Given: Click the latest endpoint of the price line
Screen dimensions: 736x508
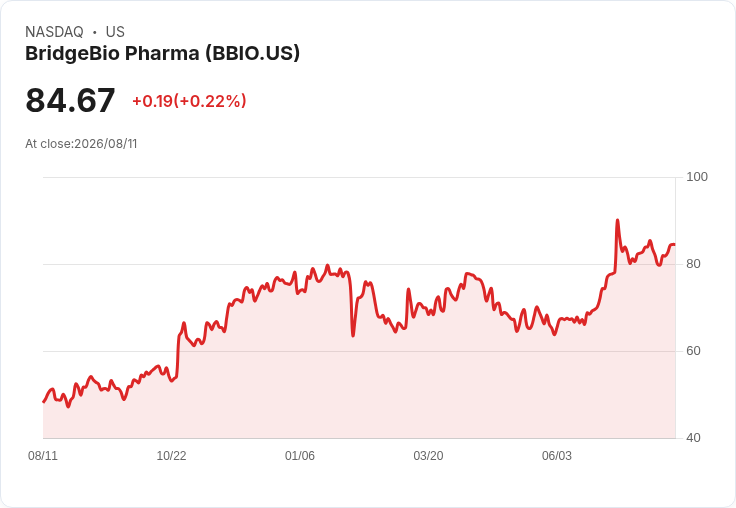Looking at the screenshot, I should 675,245.
